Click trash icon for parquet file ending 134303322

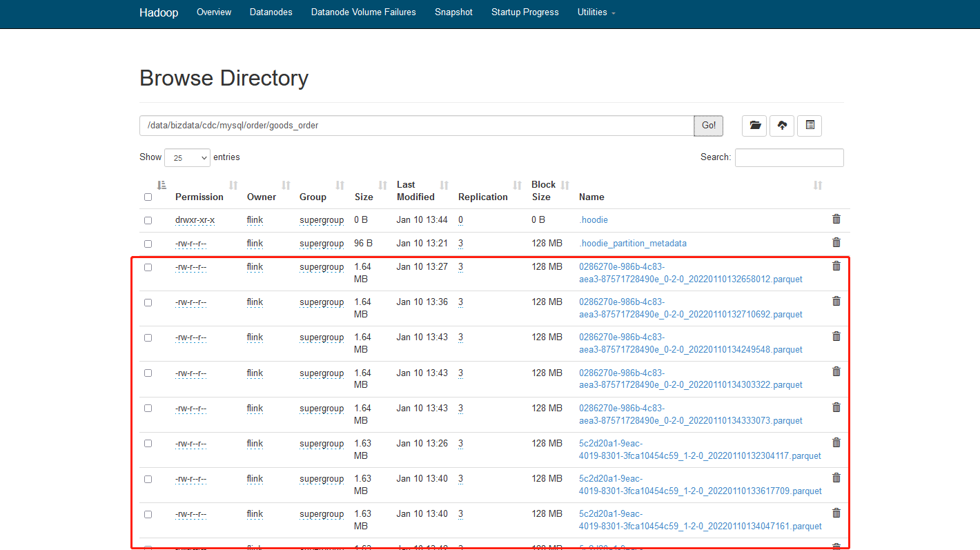tap(836, 371)
